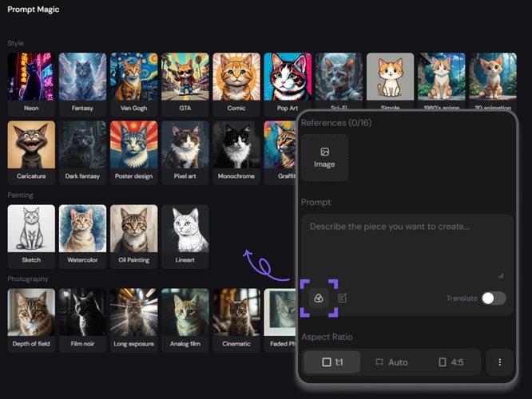
Task: Add a reference Image
Action: point(324,158)
